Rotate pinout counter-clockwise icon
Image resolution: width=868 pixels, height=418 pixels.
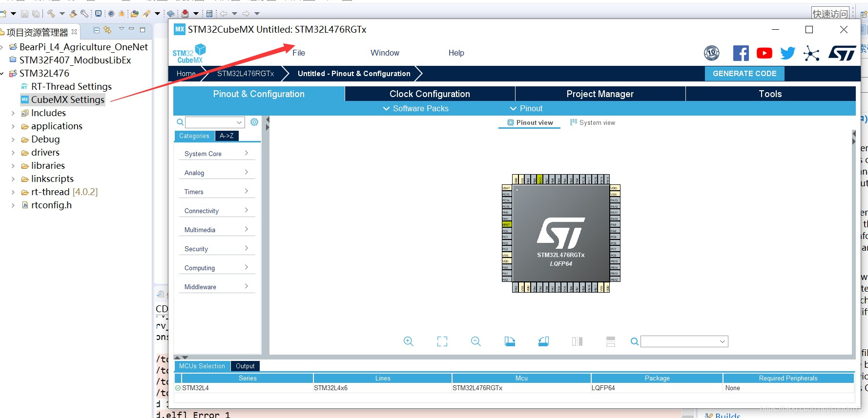pos(543,341)
